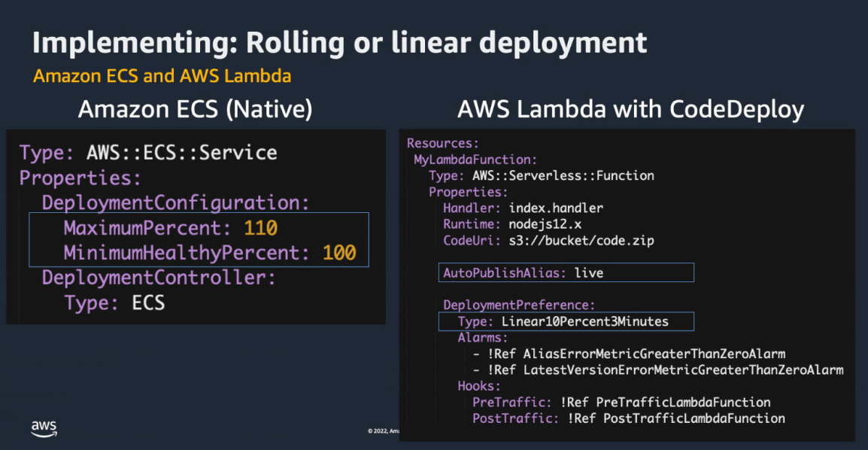Click the Runtime nodejs12.x line
Viewport: 868px width, 450px height.
coord(512,224)
